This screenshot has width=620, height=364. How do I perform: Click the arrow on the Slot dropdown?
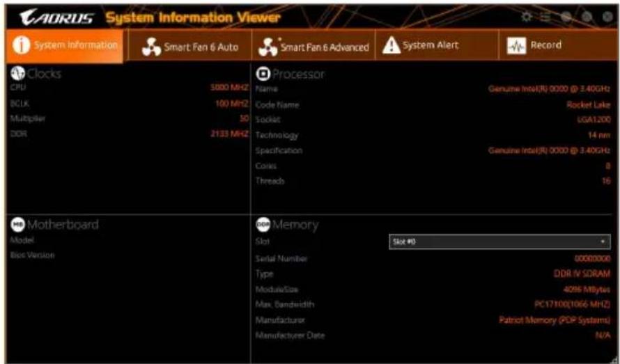click(603, 242)
